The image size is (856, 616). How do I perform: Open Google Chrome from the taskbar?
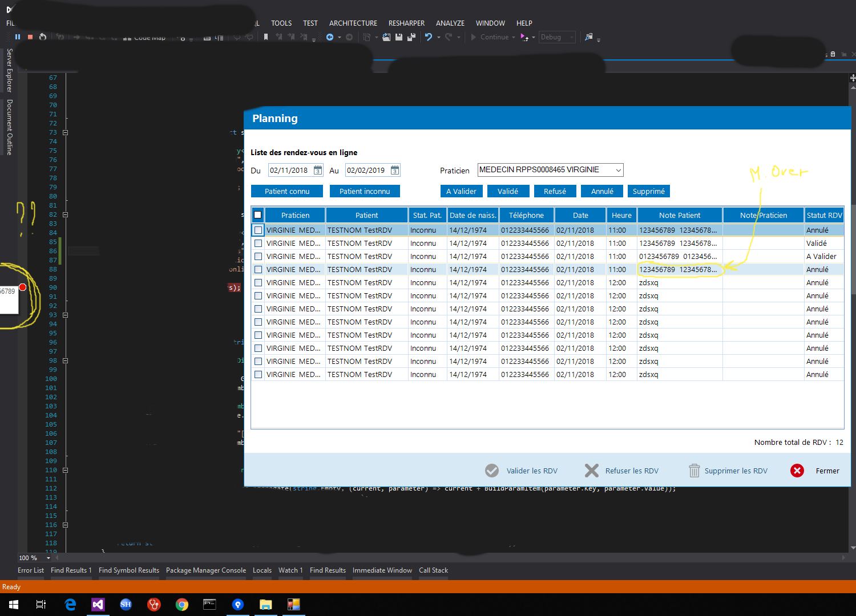182,605
